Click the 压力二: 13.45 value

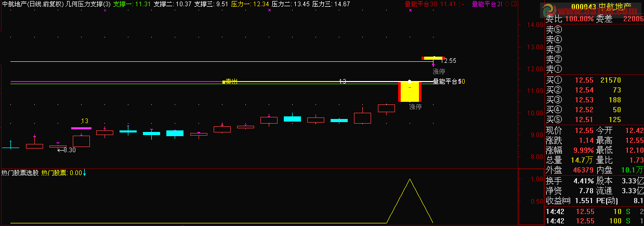(291, 4)
